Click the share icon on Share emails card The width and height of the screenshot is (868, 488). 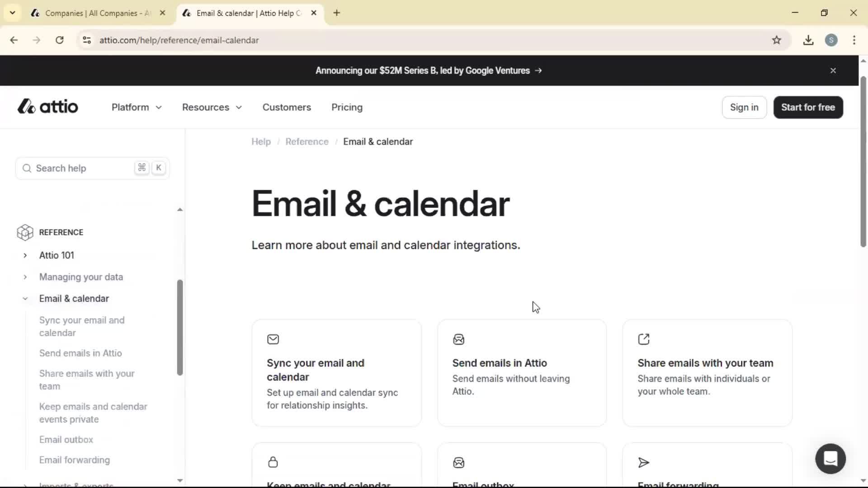coord(644,339)
